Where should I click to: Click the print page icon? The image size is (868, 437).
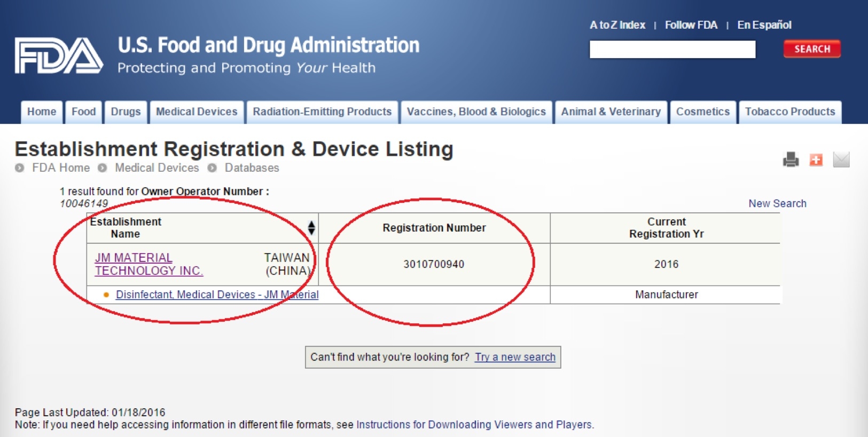point(791,160)
